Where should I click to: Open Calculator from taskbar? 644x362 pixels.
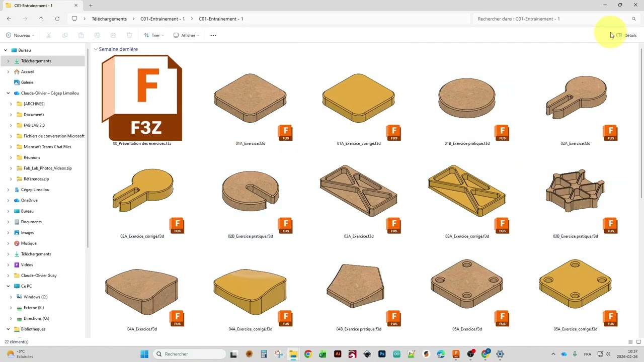[x=264, y=354]
